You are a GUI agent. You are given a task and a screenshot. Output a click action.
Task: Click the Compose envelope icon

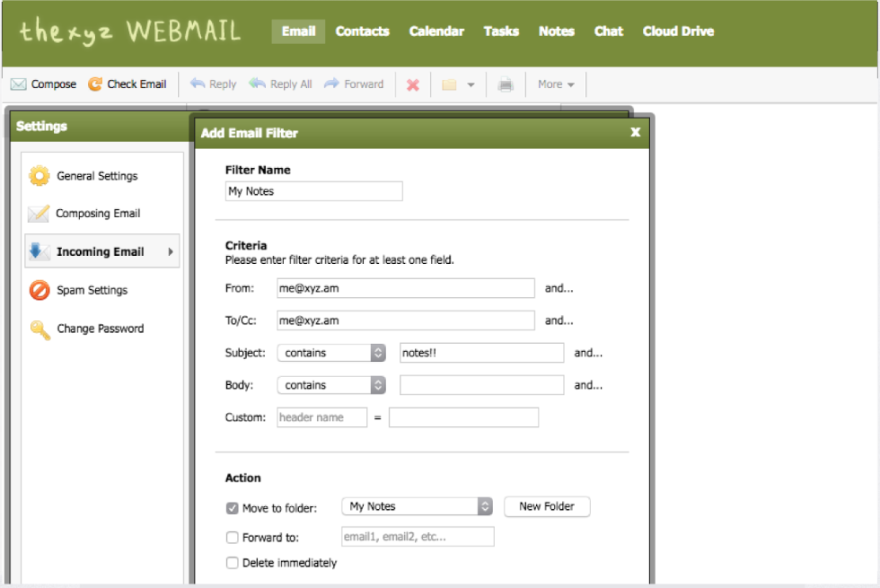pos(19,84)
